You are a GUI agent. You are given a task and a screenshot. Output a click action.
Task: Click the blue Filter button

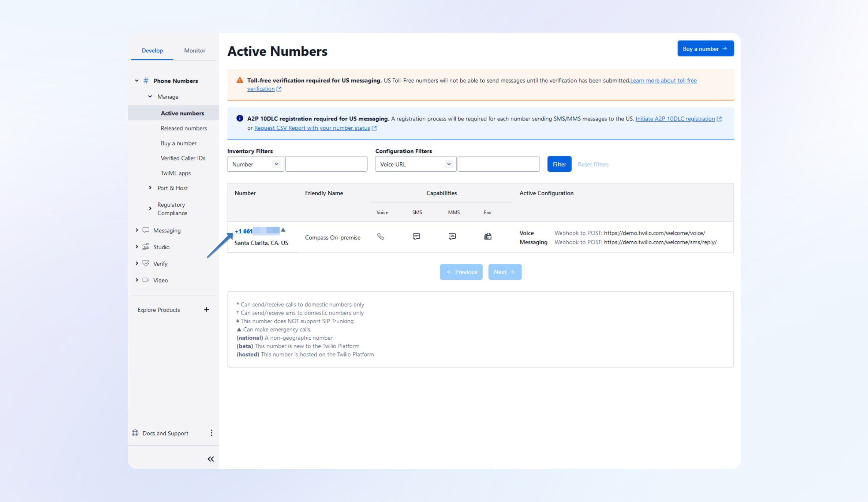tap(559, 164)
